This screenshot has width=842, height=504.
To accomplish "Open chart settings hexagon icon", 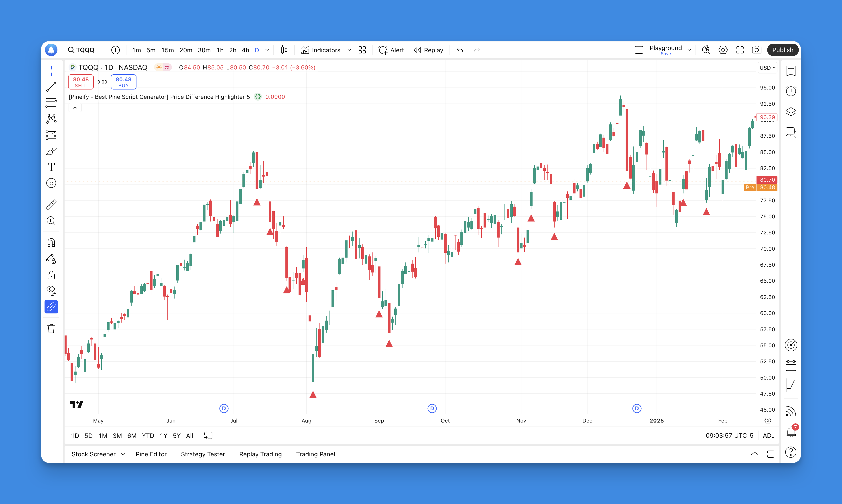I will point(723,50).
